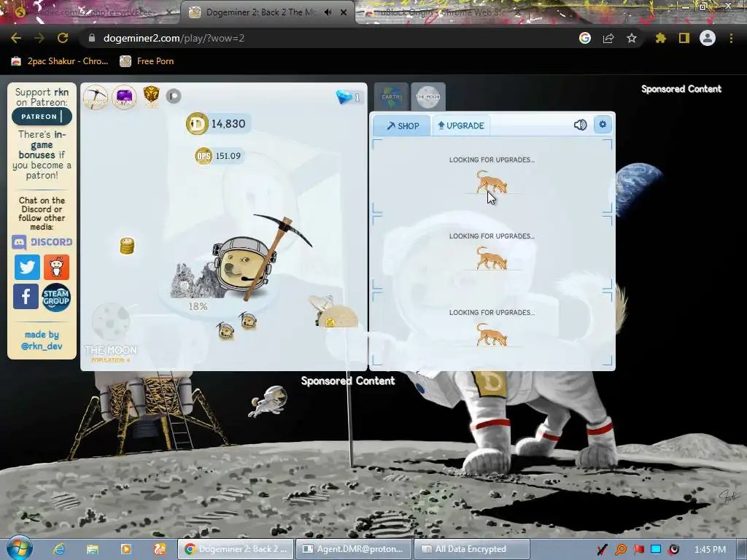Click the gray Patreon badge icon
This screenshot has height=560, width=747.
point(174,96)
